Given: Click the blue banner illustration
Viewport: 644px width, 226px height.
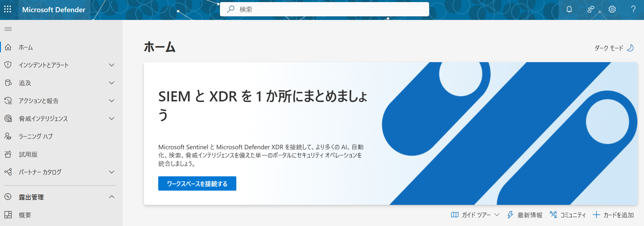Looking at the screenshot, I should [x=510, y=134].
